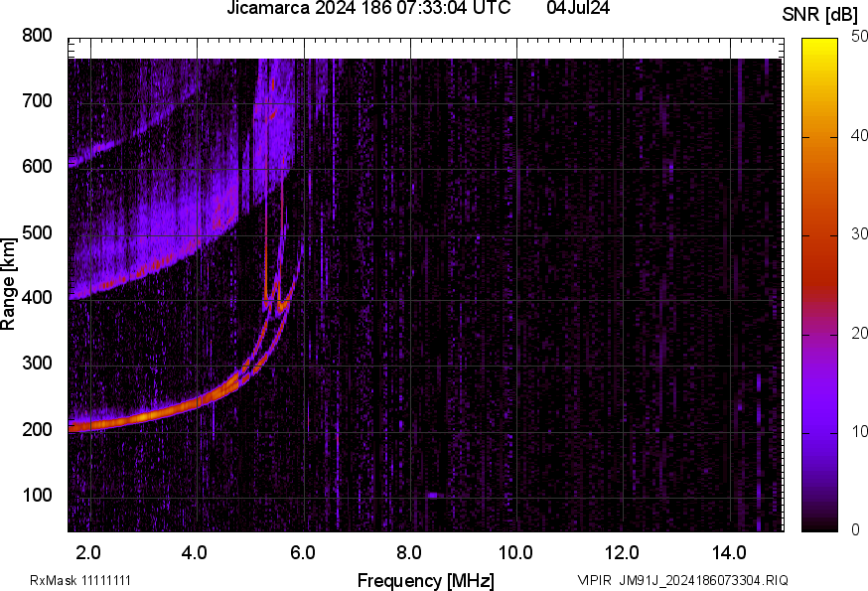This screenshot has width=868, height=591.
Task: Click the range tick label 100
Action: pos(37,495)
